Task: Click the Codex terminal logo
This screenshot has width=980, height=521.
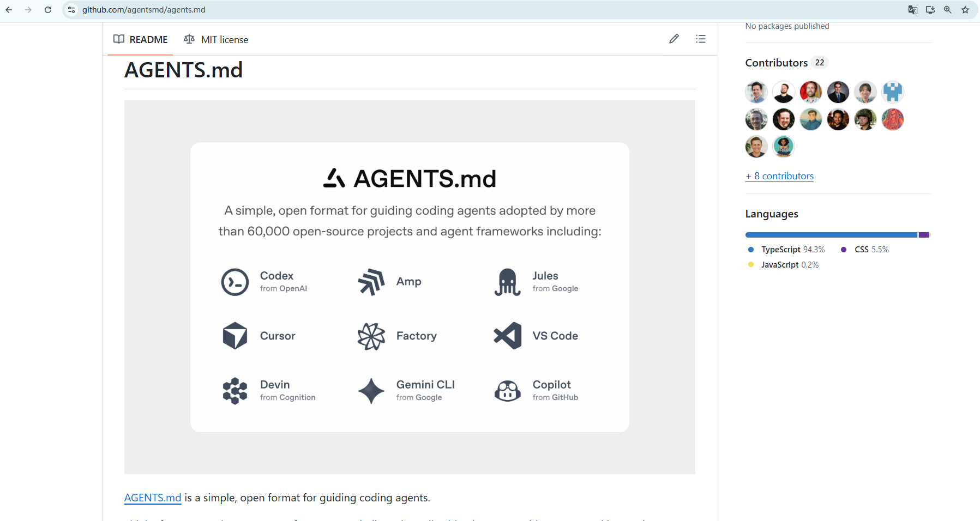Action: pyautogui.click(x=235, y=282)
